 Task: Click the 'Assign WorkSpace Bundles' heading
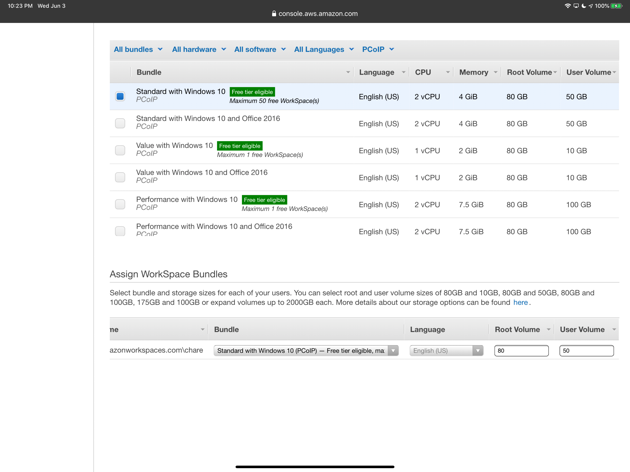(168, 274)
